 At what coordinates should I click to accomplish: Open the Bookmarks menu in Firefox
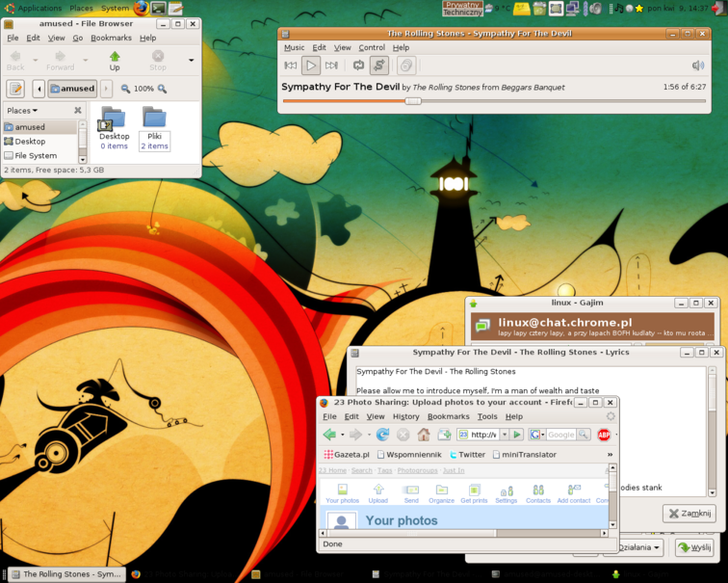448,416
